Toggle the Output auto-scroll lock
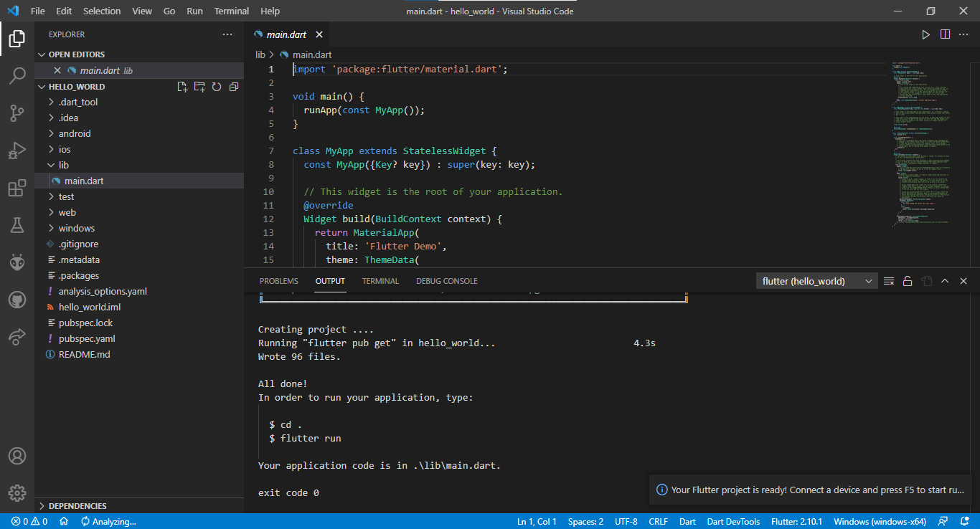The image size is (980, 529). point(908,281)
